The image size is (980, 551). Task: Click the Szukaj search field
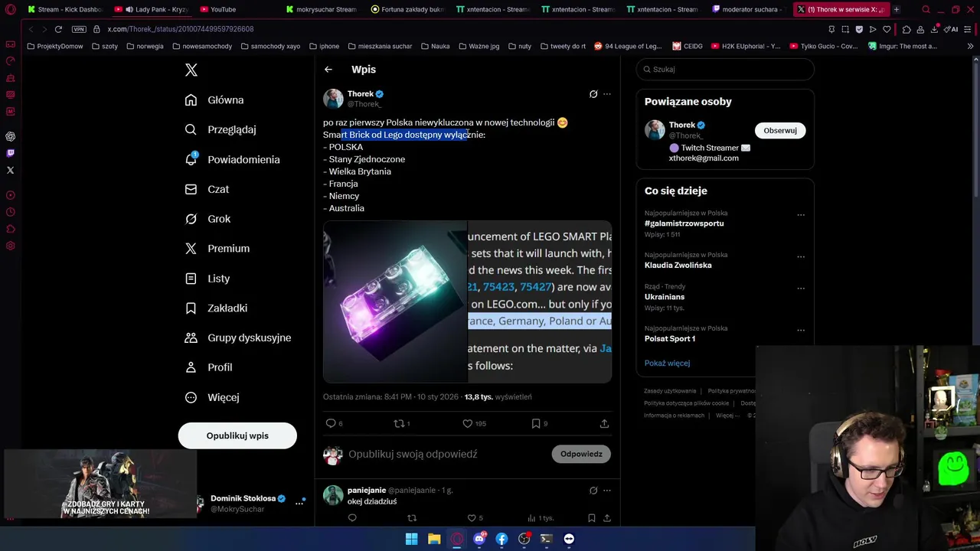[x=725, y=69]
